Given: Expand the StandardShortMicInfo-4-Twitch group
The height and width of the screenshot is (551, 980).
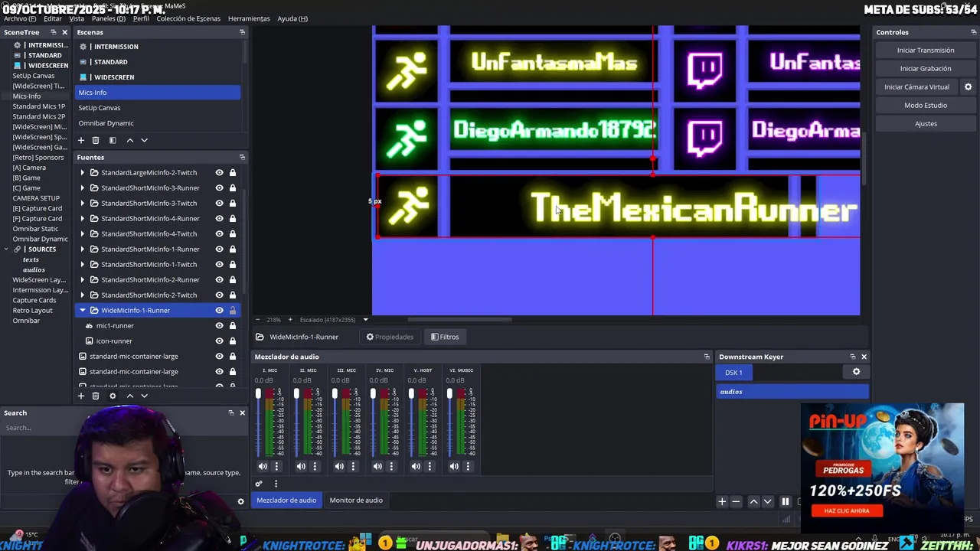Looking at the screenshot, I should coord(83,233).
